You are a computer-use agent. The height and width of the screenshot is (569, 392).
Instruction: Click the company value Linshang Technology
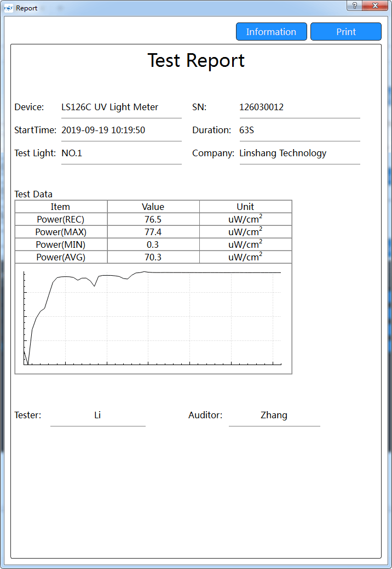point(283,153)
